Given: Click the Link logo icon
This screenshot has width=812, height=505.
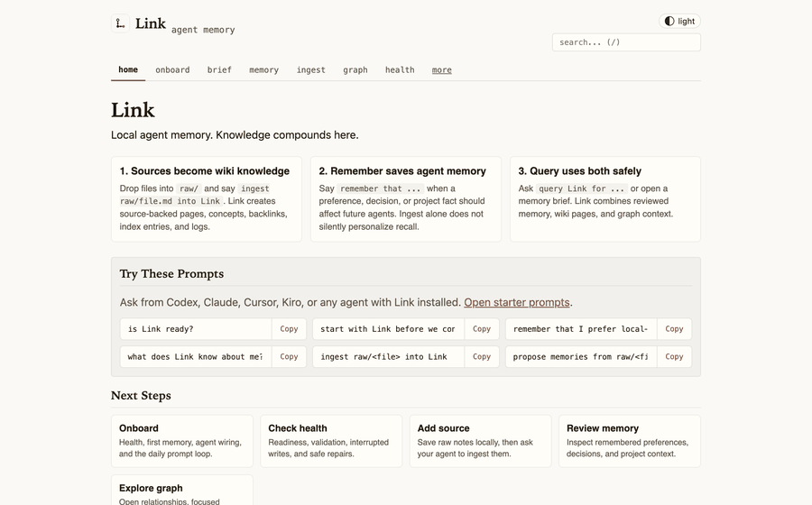Looking at the screenshot, I should 120,23.
